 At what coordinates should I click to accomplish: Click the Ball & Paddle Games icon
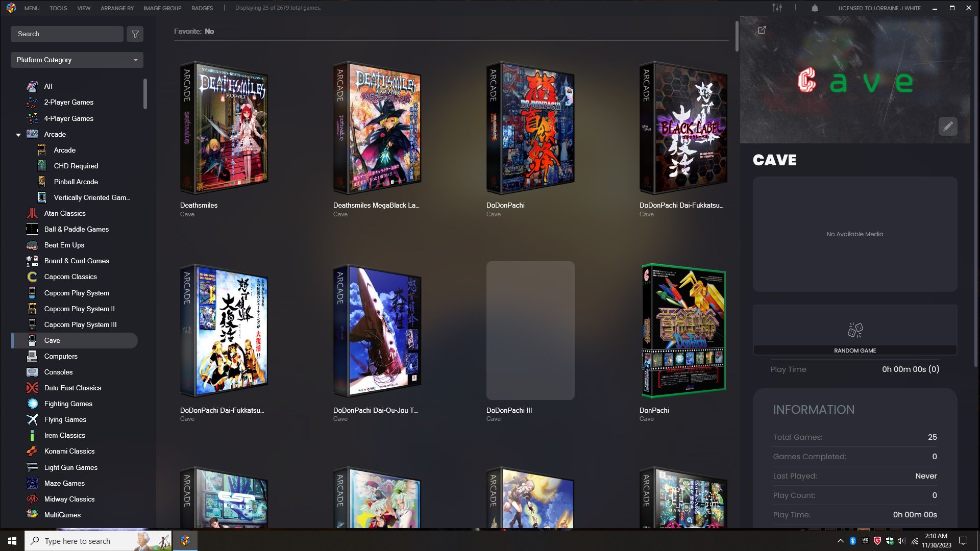(32, 229)
